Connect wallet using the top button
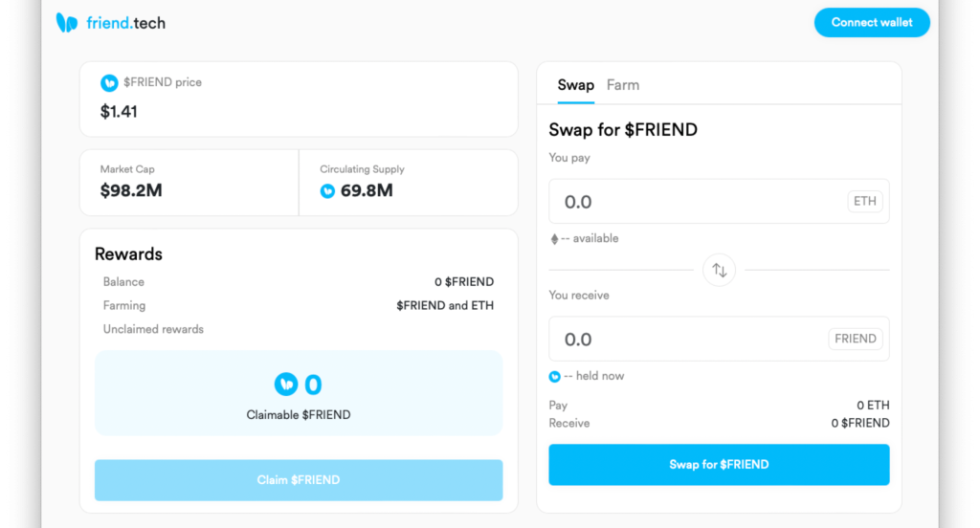Screen dimensions: 980x528 (x=872, y=23)
